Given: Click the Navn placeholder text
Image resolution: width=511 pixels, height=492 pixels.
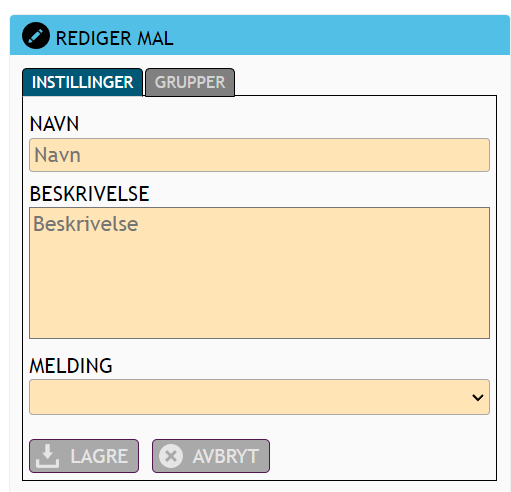Looking at the screenshot, I should click(x=58, y=155).
